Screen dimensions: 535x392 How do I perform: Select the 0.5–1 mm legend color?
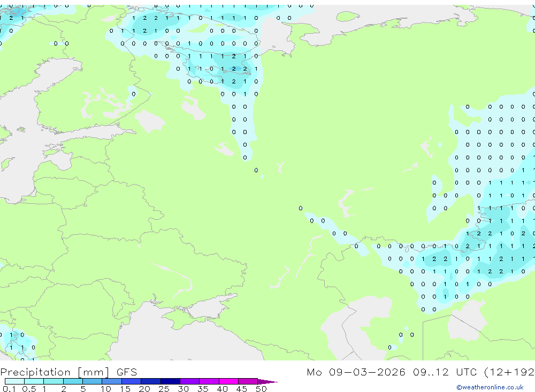(x=34, y=381)
